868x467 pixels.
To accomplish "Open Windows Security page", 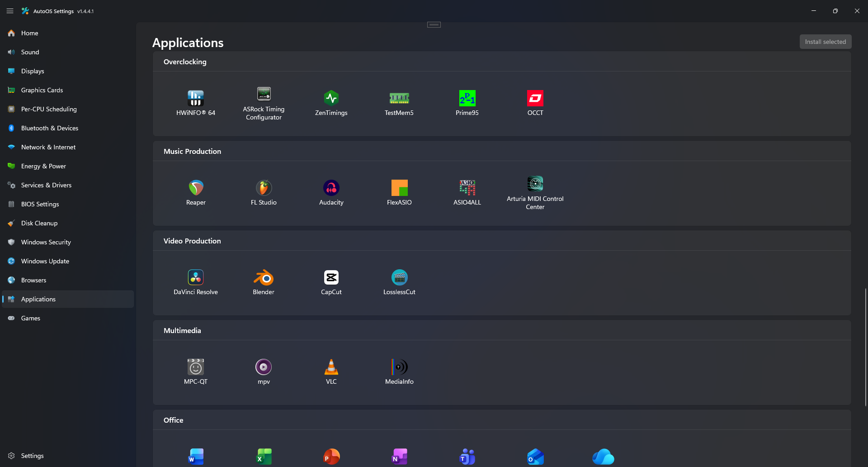I will point(68,242).
